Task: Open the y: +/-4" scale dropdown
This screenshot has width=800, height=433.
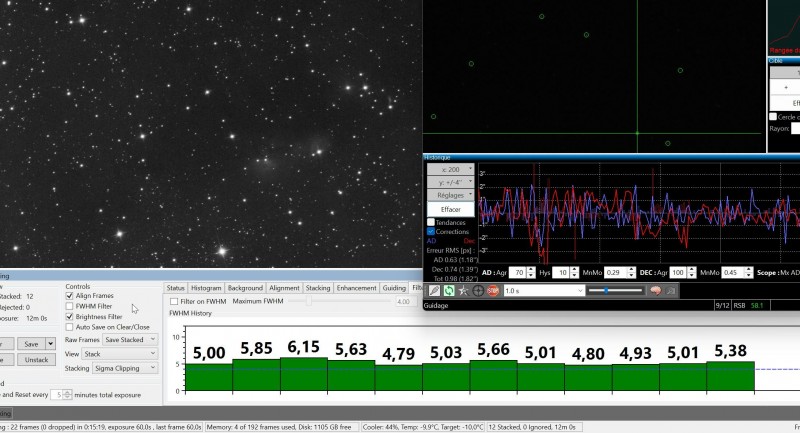Action: point(451,182)
